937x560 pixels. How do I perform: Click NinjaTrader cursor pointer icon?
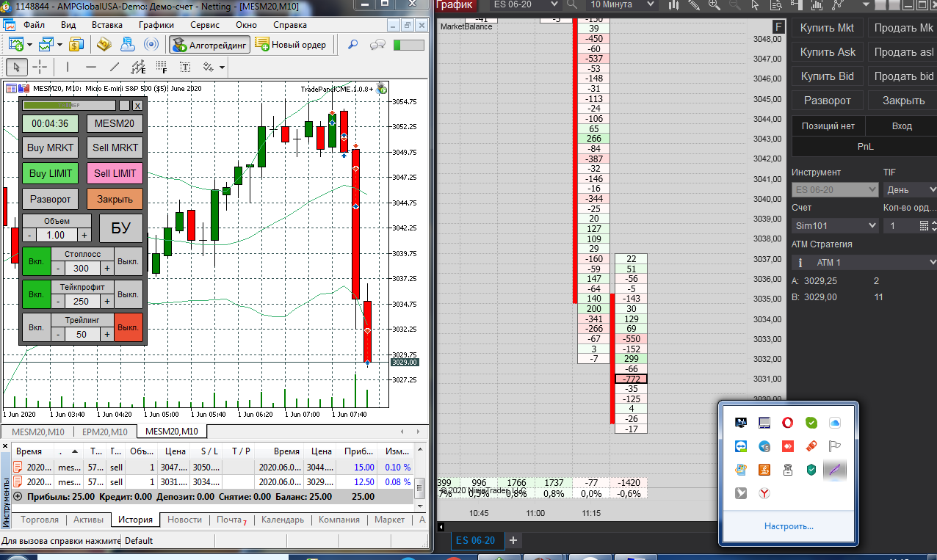[x=755, y=4]
